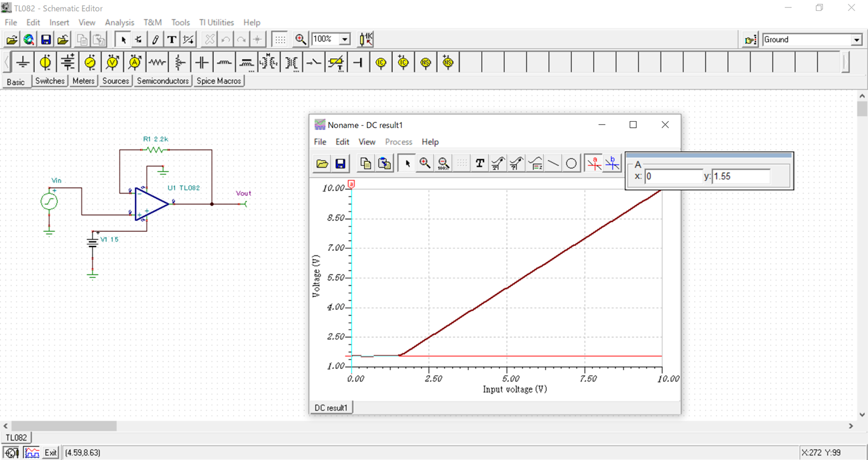This screenshot has height=460, width=868.
Task: Click the left chevron of the component bar
Action: (x=6, y=62)
